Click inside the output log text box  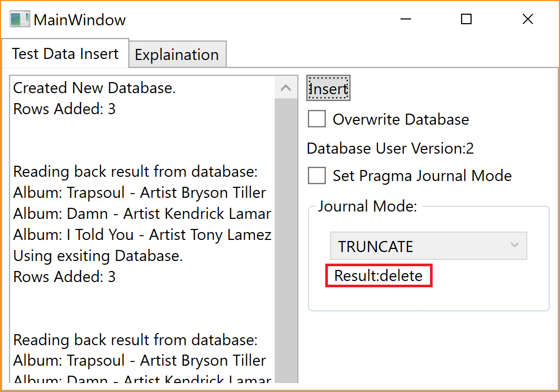143,229
